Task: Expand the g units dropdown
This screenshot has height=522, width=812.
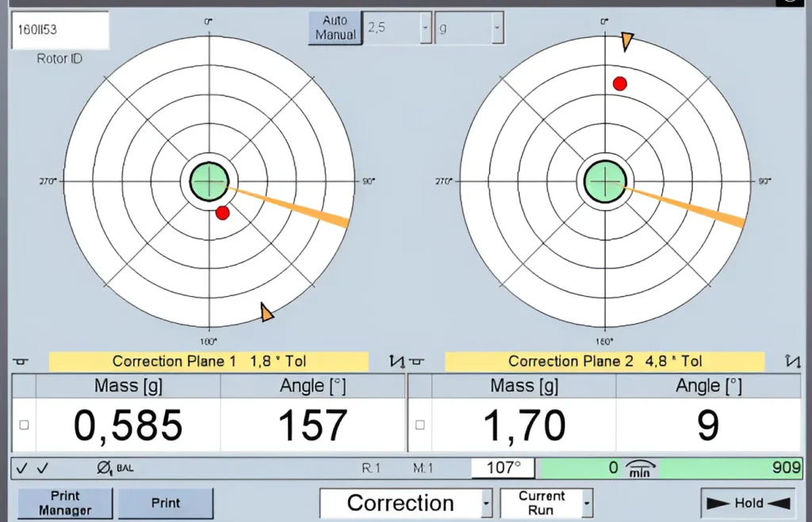Action: point(496,26)
